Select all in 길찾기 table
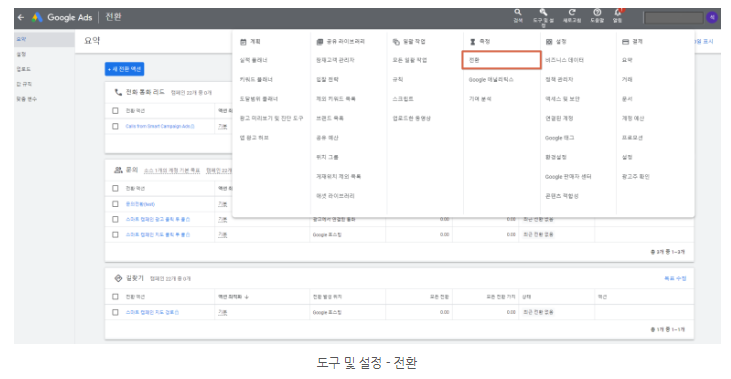The width and height of the screenshot is (731, 379). pos(115,297)
